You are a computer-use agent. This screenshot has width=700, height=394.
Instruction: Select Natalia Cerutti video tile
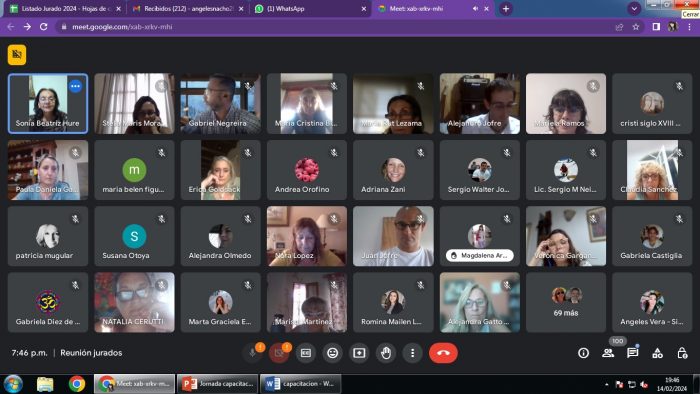point(134,302)
